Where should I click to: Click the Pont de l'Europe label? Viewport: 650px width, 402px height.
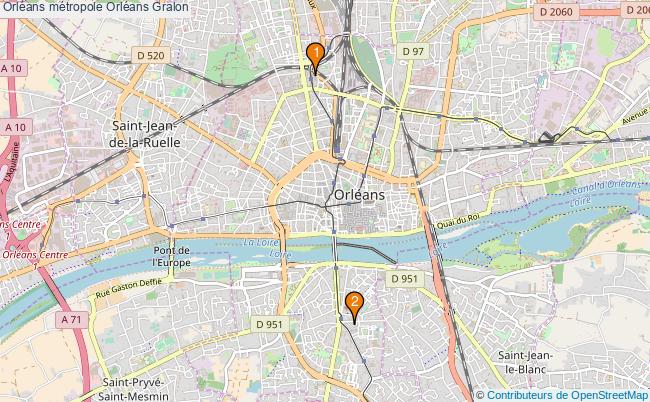point(171,256)
